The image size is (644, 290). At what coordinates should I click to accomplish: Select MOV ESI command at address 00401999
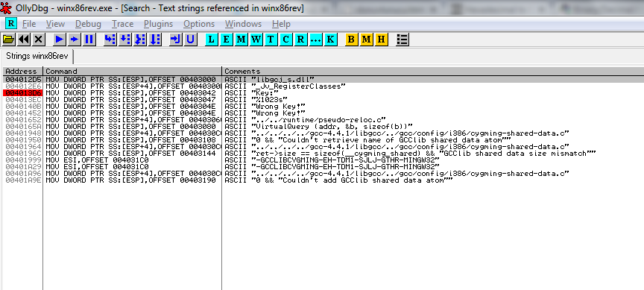point(97,160)
